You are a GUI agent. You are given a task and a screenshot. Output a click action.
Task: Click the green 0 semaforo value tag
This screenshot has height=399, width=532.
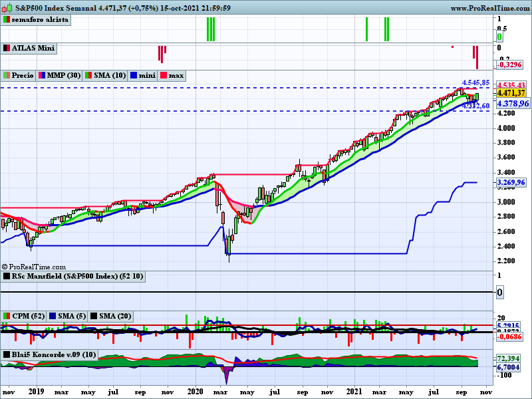[499, 37]
